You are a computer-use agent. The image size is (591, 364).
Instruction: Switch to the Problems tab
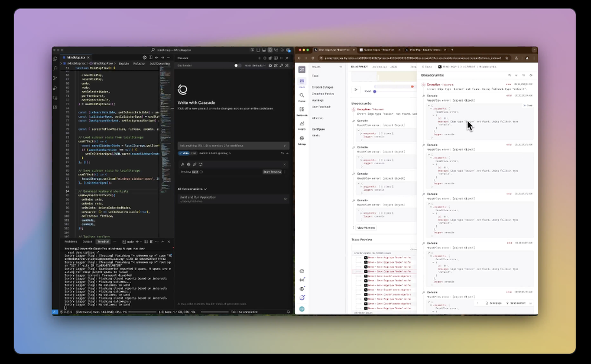71,242
